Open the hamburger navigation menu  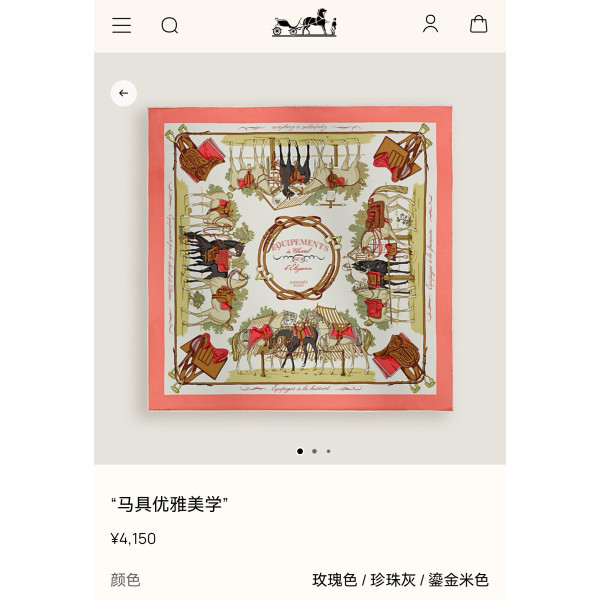coord(121,25)
